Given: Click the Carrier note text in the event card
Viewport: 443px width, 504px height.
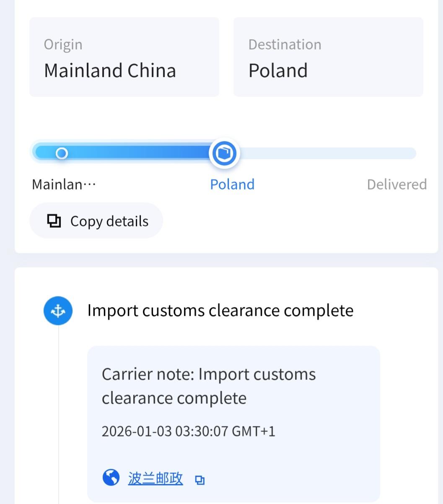Looking at the screenshot, I should [x=209, y=386].
